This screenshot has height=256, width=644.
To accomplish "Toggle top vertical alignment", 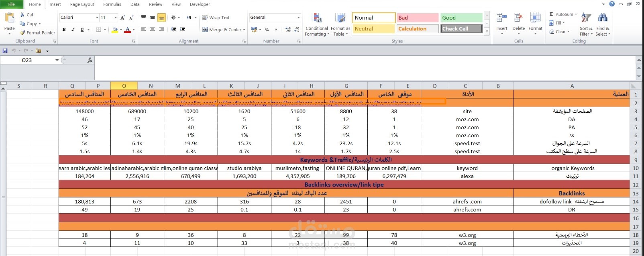I will 143,18.
